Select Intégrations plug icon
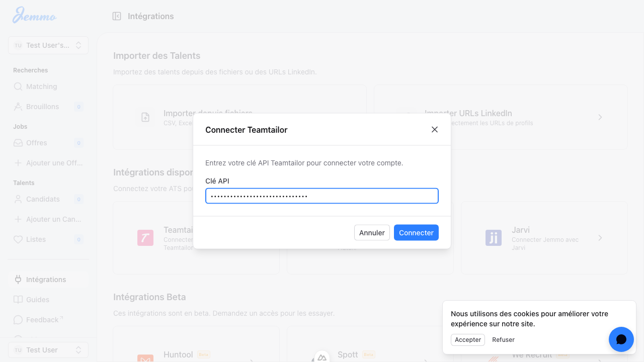 [x=18, y=280]
